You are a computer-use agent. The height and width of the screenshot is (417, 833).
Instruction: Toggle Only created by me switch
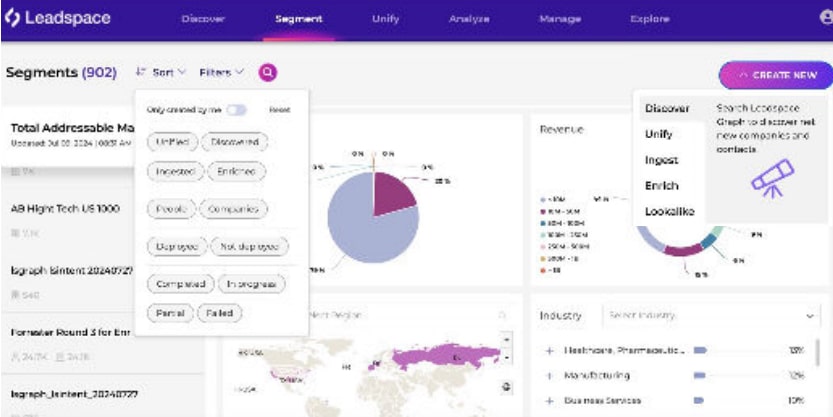(236, 110)
